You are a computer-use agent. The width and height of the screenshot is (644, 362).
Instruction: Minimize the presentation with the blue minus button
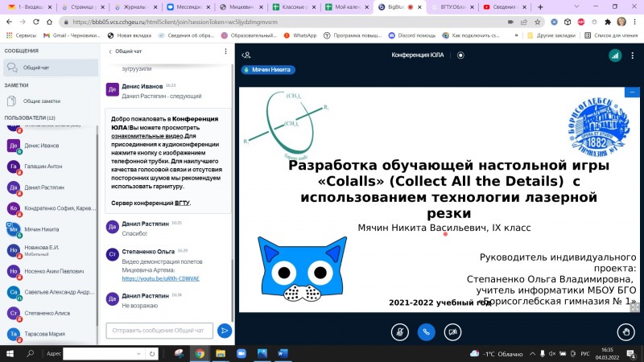tap(633, 92)
